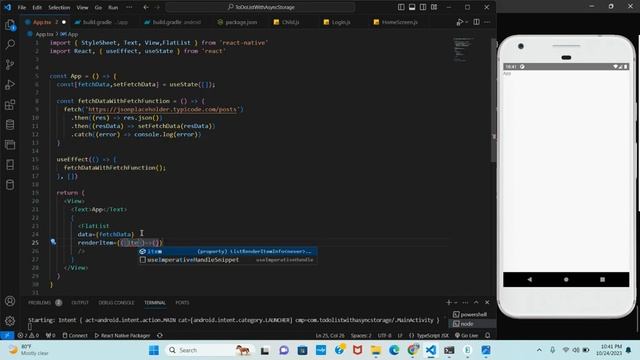
Task: Maximize the terminal panel with chevron
Action: (476, 302)
